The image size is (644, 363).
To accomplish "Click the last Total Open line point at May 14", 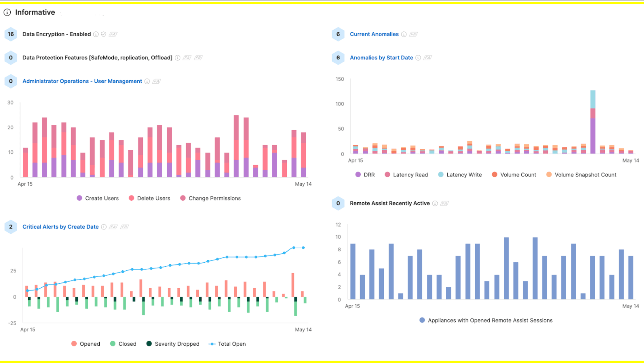I will [303, 248].
